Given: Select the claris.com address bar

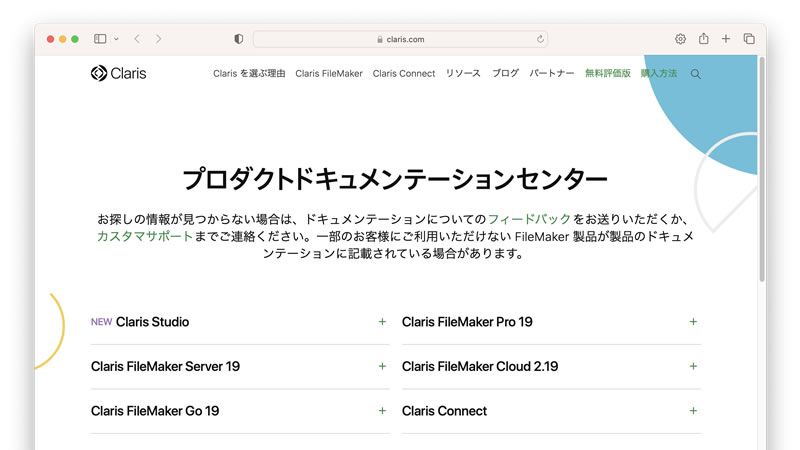Looking at the screenshot, I should pos(401,39).
